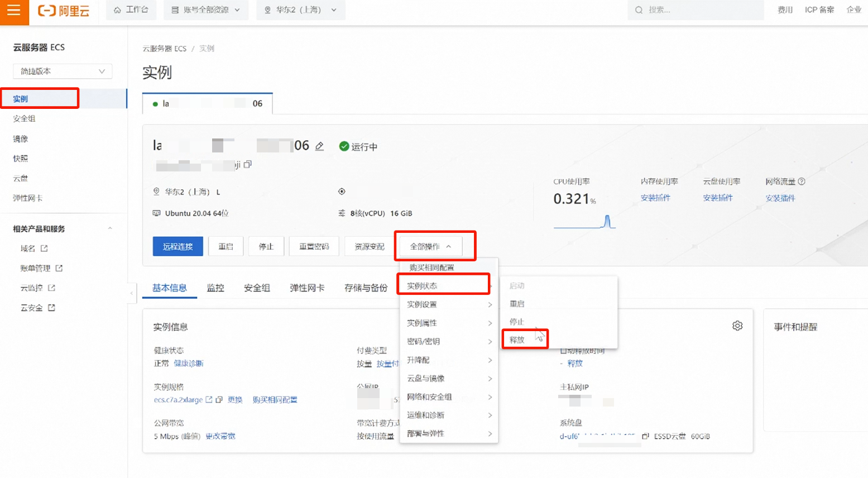Open the 云安全 external link
The height and width of the screenshot is (478, 868).
click(38, 308)
